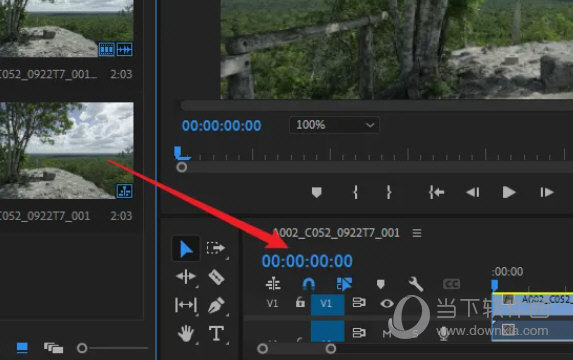This screenshot has height=360, width=573.
Task: Select audio clip under V1 track
Action: click(532, 330)
